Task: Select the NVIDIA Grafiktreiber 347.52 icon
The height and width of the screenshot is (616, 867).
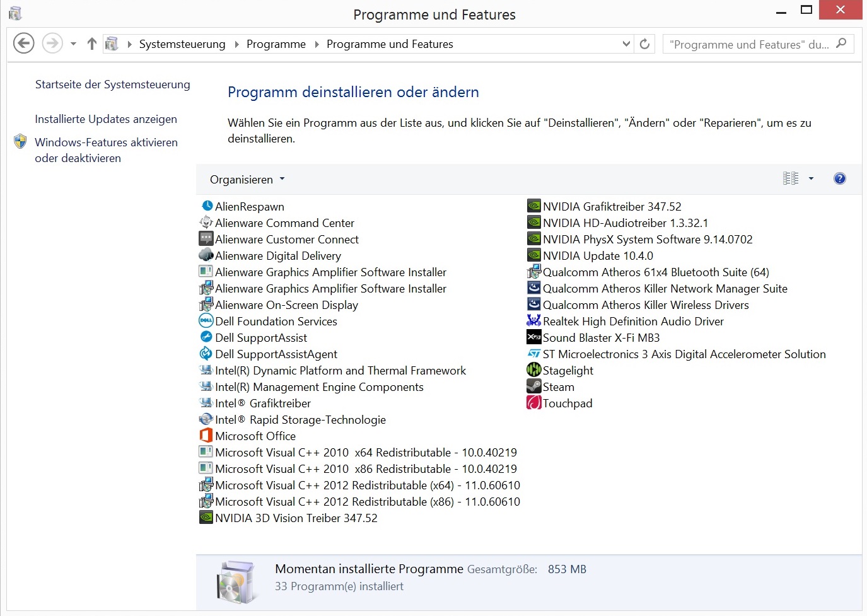Action: (x=534, y=206)
